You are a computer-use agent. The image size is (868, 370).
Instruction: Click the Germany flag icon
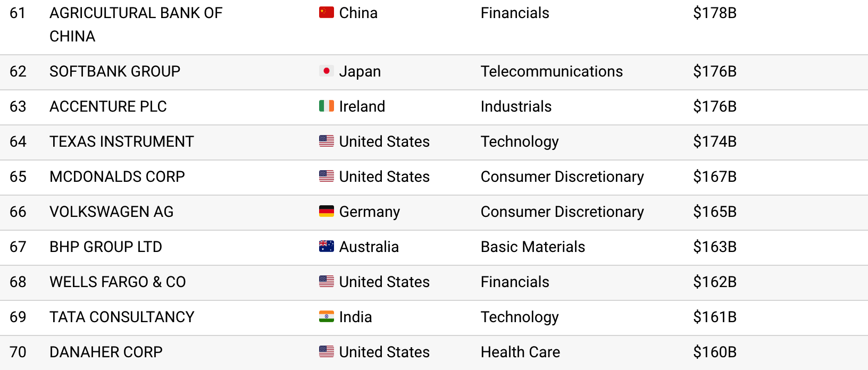(x=326, y=212)
